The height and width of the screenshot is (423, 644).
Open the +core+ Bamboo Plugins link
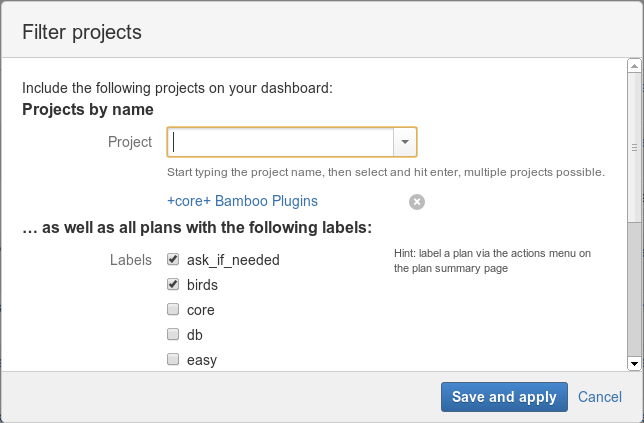click(242, 201)
